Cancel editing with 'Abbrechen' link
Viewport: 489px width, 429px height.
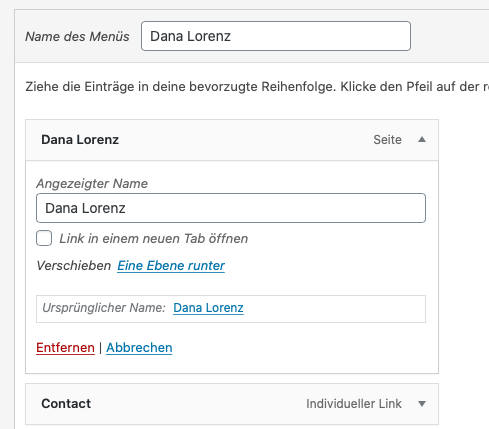[x=139, y=348]
